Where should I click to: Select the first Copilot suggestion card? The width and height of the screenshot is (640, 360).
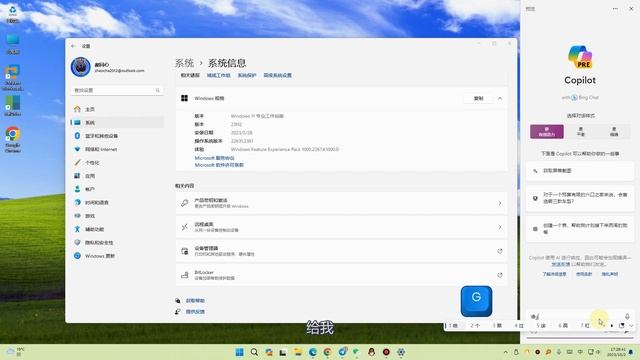580,171
